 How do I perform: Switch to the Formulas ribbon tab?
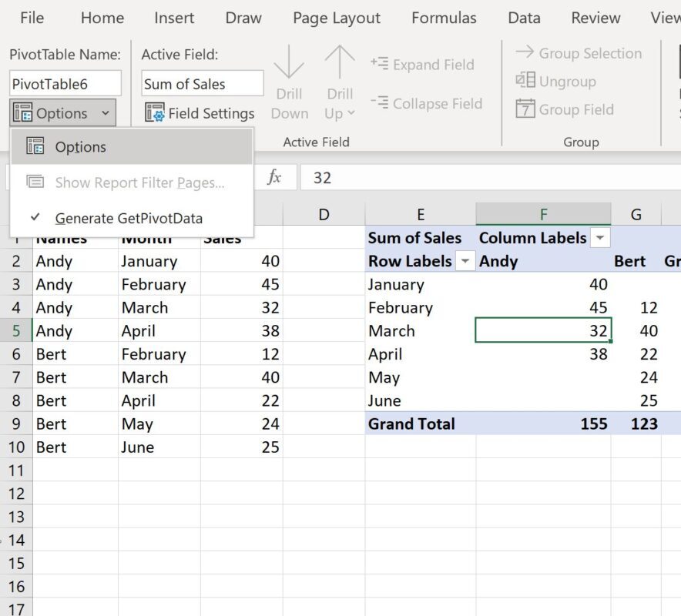[444, 18]
